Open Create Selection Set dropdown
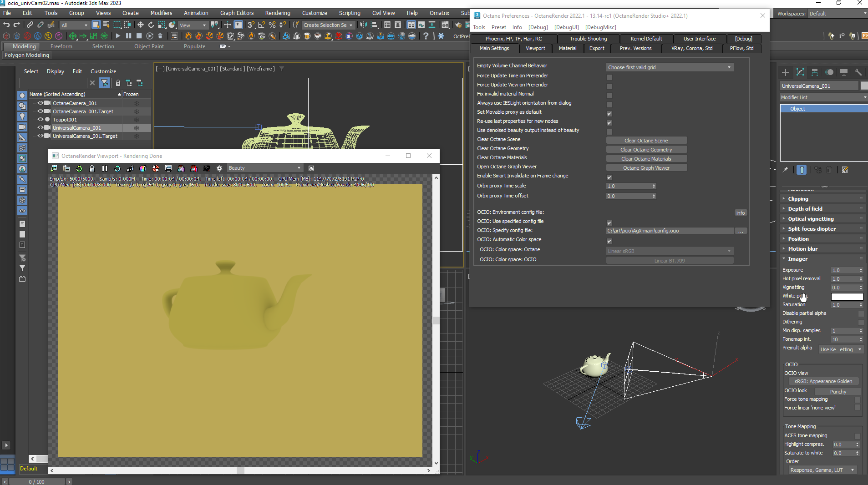Image resolution: width=868 pixels, height=485 pixels. (328, 25)
